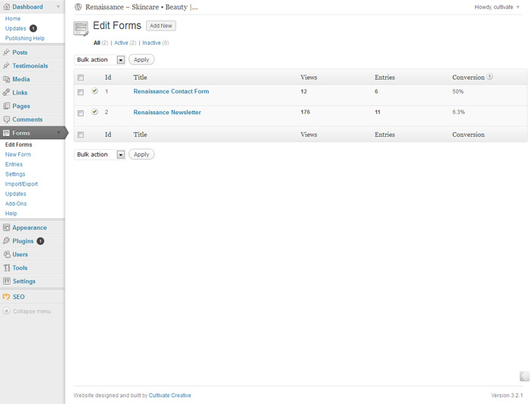Toggle active status of Renaissance Contact Form

pyautogui.click(x=95, y=91)
